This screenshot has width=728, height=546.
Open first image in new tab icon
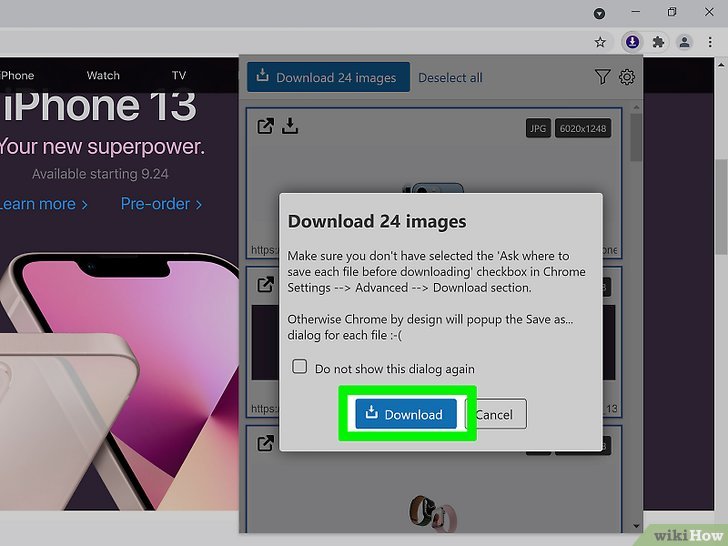click(x=265, y=126)
